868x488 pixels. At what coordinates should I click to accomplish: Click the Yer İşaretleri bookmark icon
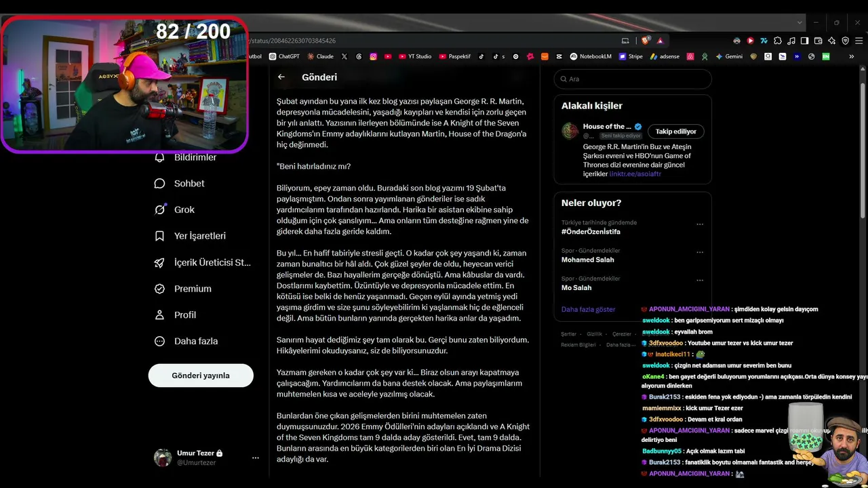pyautogui.click(x=160, y=236)
